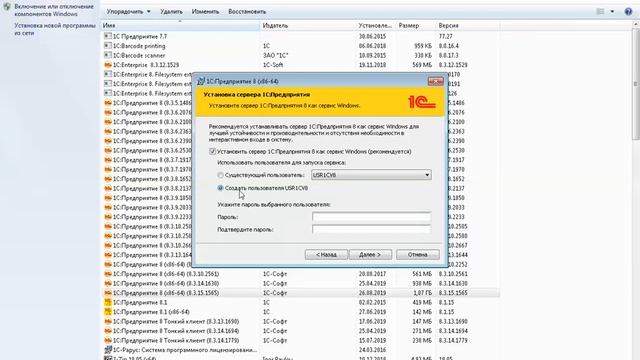Click the 1C:Предприятие 7.7 program icon

[x=108, y=36]
